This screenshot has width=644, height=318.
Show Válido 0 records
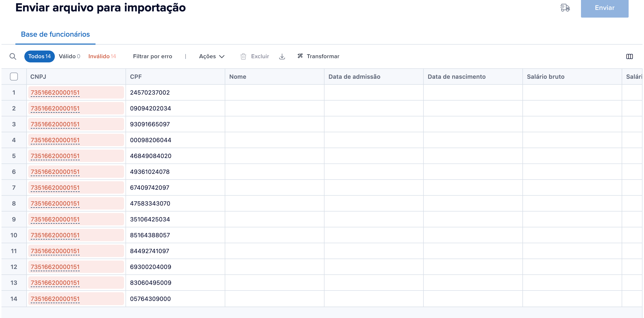coord(69,56)
